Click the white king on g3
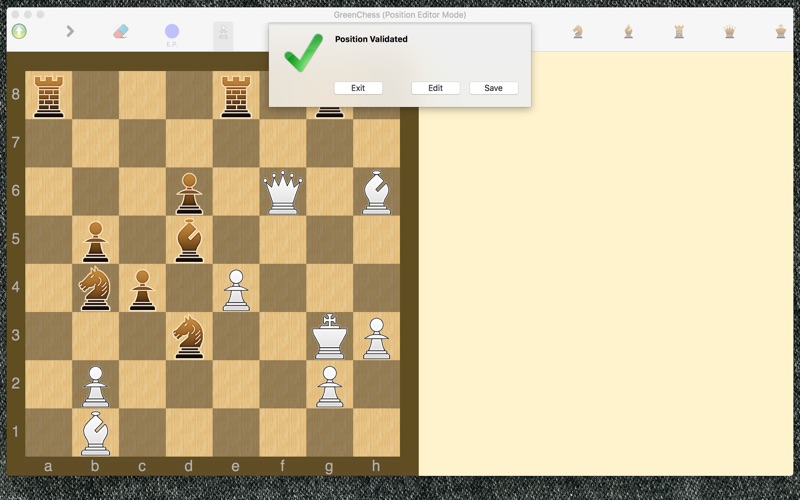This screenshot has height=500, width=800. 330,336
